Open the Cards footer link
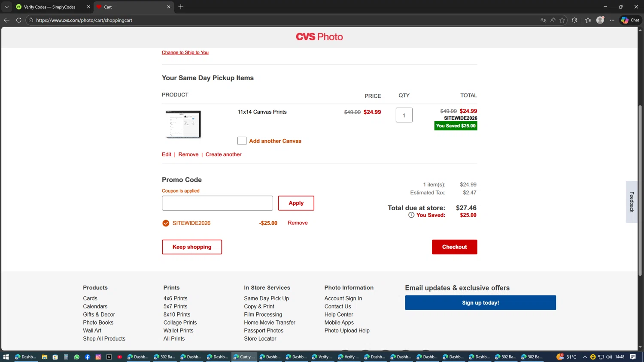Viewport: 644px width, 362px height. [x=90, y=299]
